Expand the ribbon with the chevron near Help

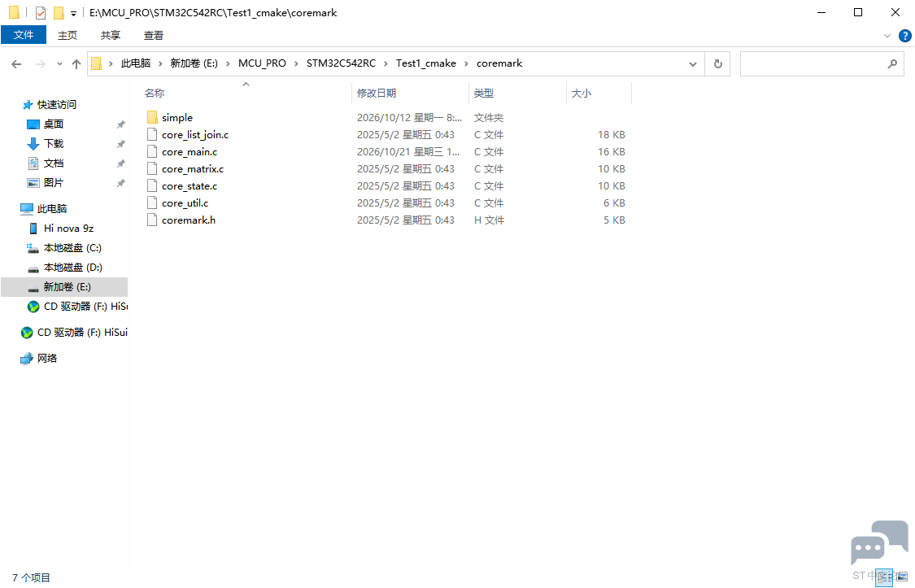887,36
